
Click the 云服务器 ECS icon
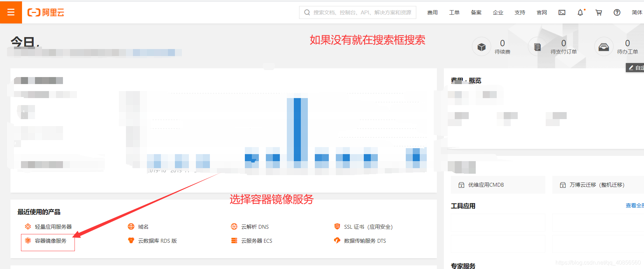coord(234,241)
